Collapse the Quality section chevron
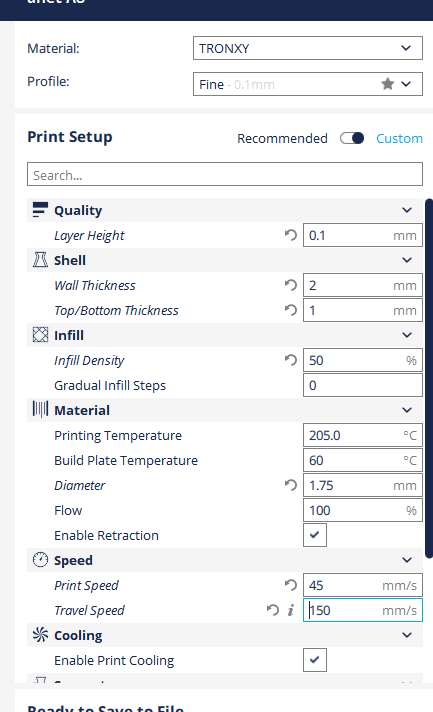The image size is (433, 712). click(x=407, y=210)
